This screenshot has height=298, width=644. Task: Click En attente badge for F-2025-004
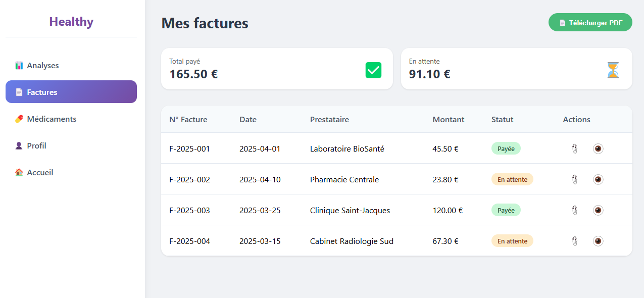coord(512,241)
